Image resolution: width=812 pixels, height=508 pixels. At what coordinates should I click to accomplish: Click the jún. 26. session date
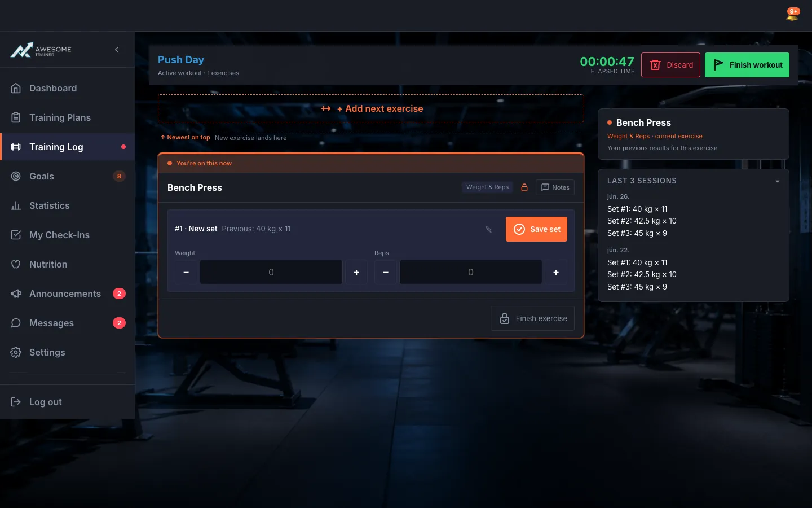pos(618,196)
